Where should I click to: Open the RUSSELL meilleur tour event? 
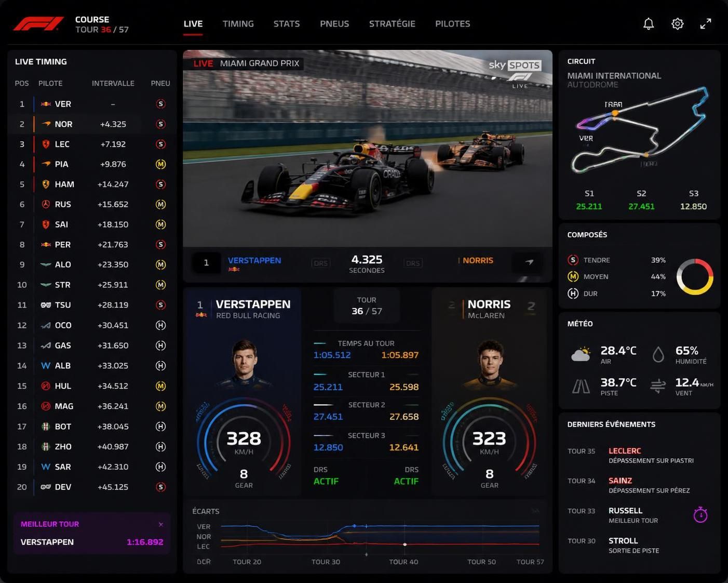pos(640,515)
